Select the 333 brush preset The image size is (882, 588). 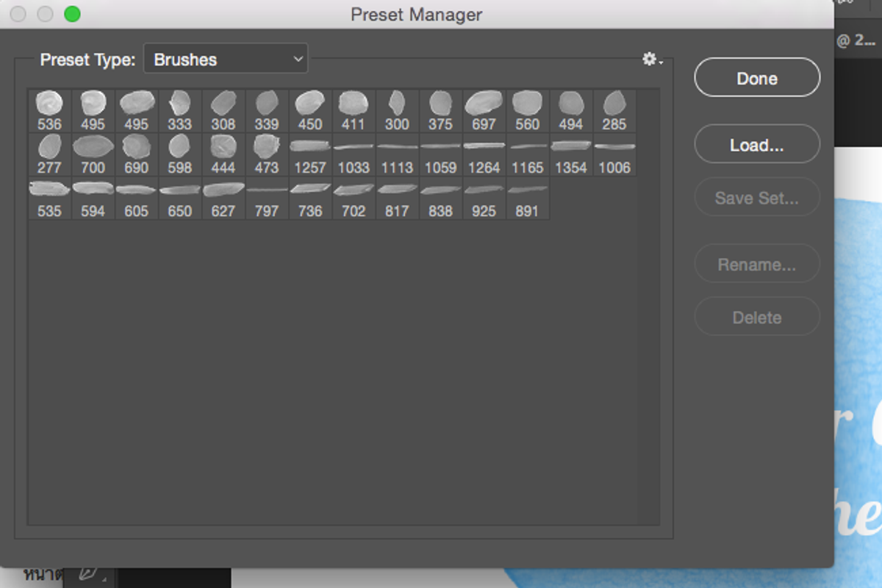[x=179, y=111]
